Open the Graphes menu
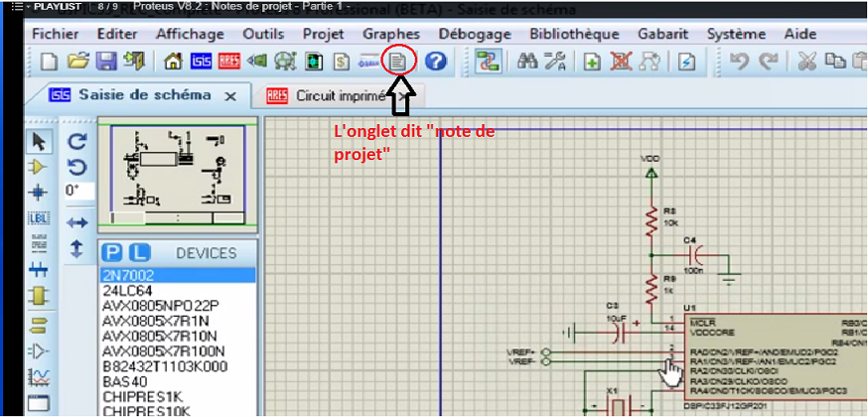Viewport: 868px width, 417px height. (x=391, y=35)
